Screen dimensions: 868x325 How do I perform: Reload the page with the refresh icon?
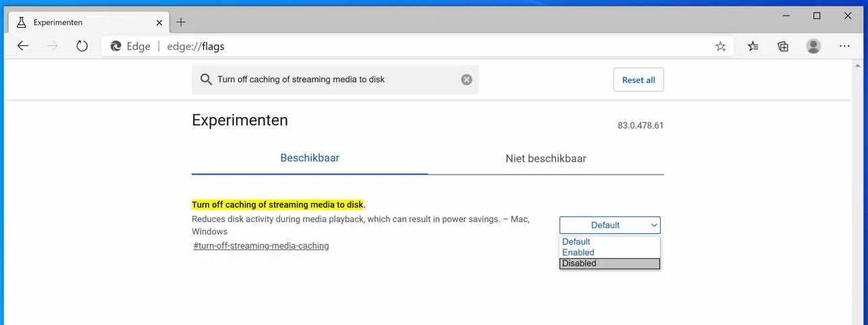click(82, 46)
